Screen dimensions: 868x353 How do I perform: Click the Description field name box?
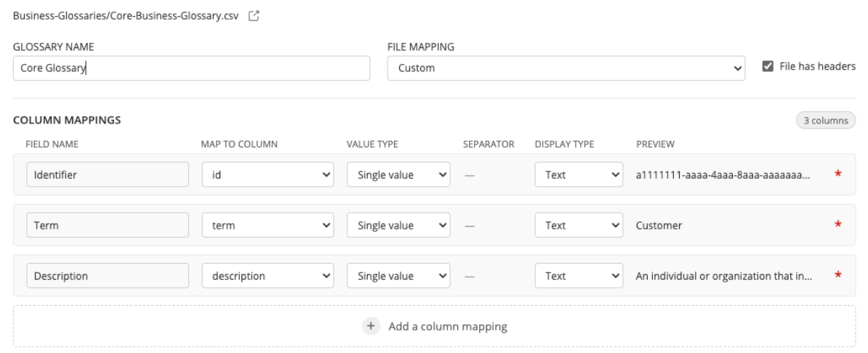pos(107,276)
